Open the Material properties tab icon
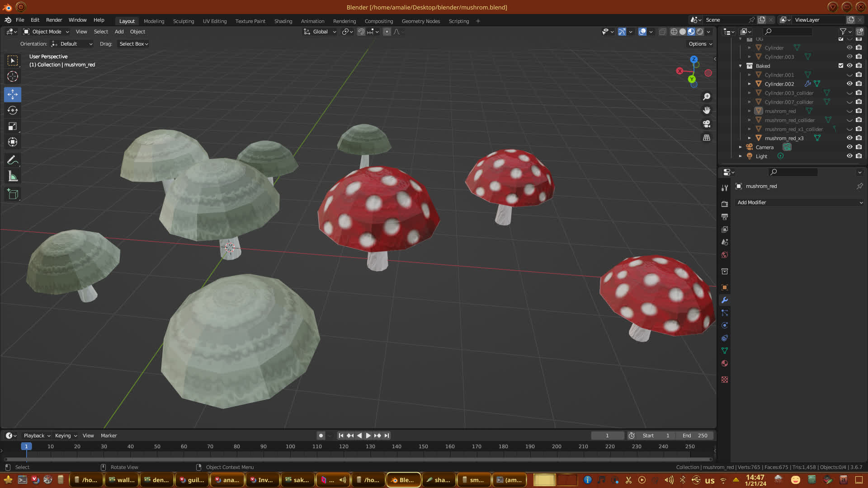Viewport: 868px width, 488px height. coord(725,364)
